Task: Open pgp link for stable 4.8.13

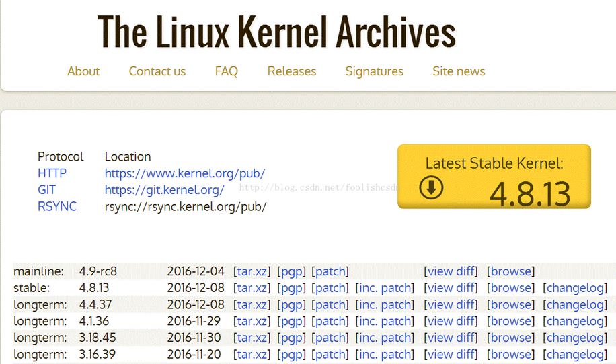Action: (291, 288)
